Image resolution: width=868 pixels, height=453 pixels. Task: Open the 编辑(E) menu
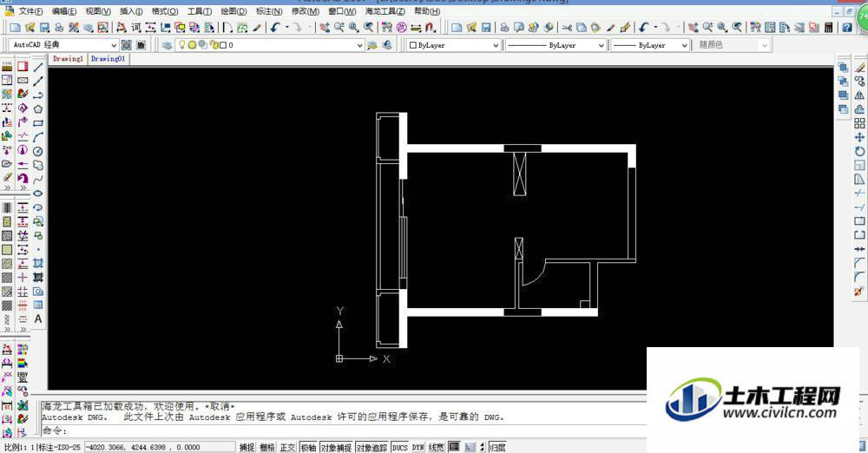64,11
